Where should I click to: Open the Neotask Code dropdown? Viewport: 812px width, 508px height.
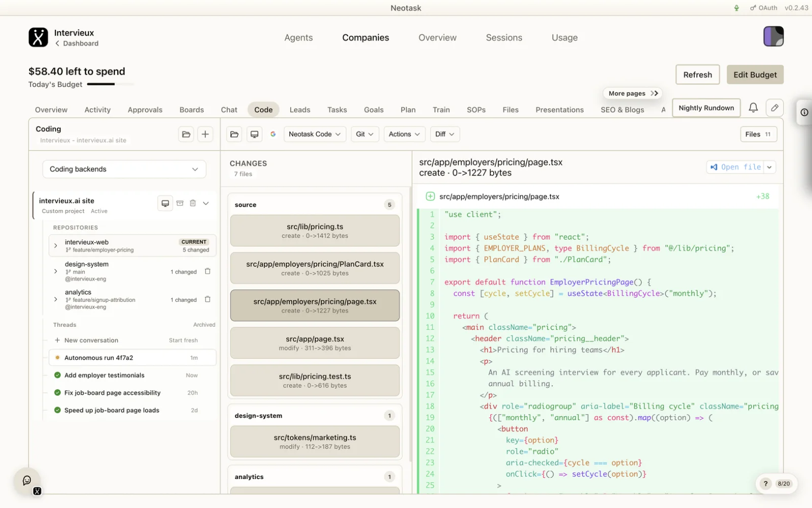pyautogui.click(x=315, y=134)
